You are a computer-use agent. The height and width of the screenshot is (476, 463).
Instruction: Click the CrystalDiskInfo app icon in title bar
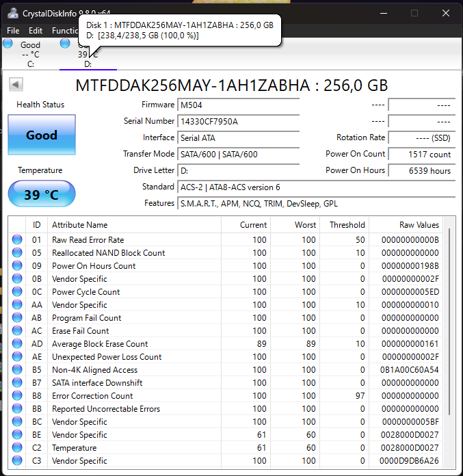pos(13,13)
